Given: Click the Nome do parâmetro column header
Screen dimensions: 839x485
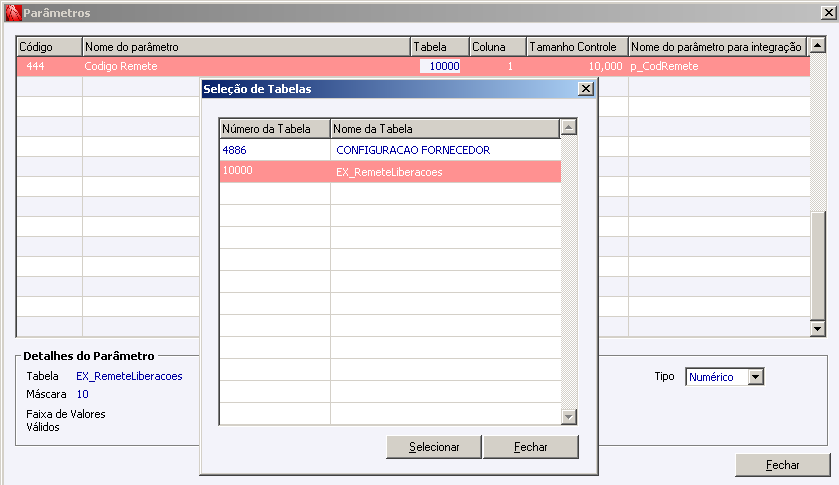Looking at the screenshot, I should tap(247, 47).
